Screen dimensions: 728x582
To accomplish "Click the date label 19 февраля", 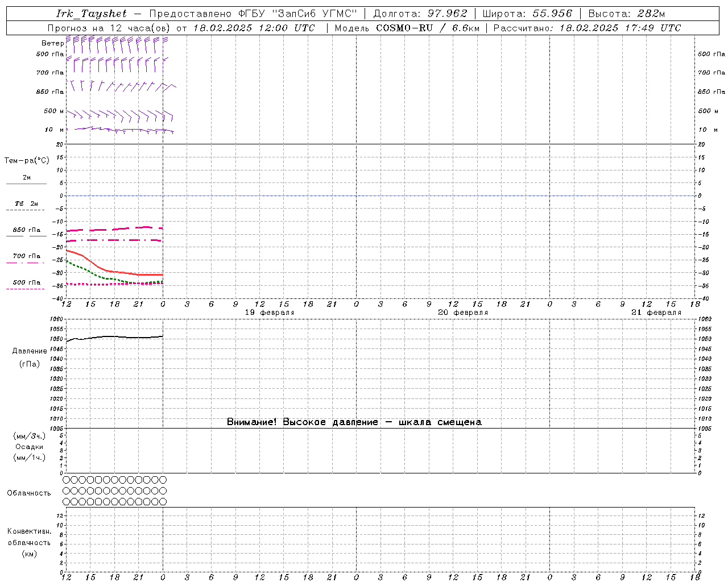I will [270, 313].
